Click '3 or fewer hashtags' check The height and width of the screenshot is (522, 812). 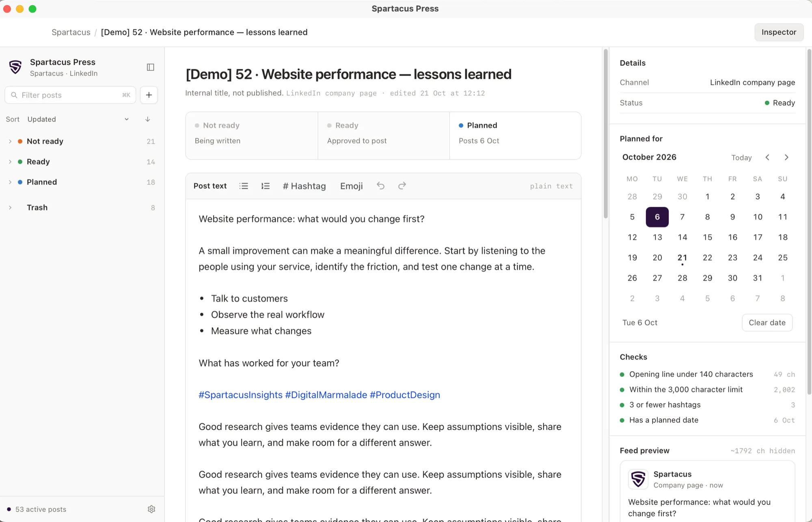tap(707, 405)
